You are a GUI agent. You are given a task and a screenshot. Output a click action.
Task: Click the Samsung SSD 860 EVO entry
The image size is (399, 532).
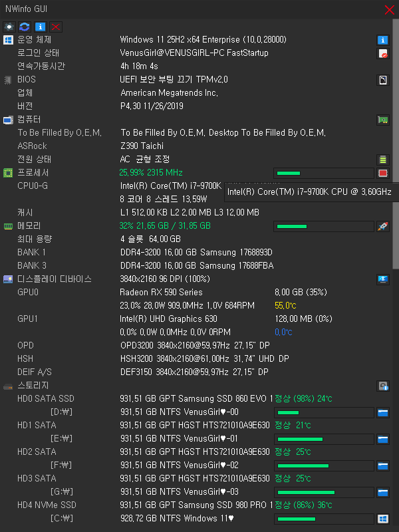[x=196, y=398]
